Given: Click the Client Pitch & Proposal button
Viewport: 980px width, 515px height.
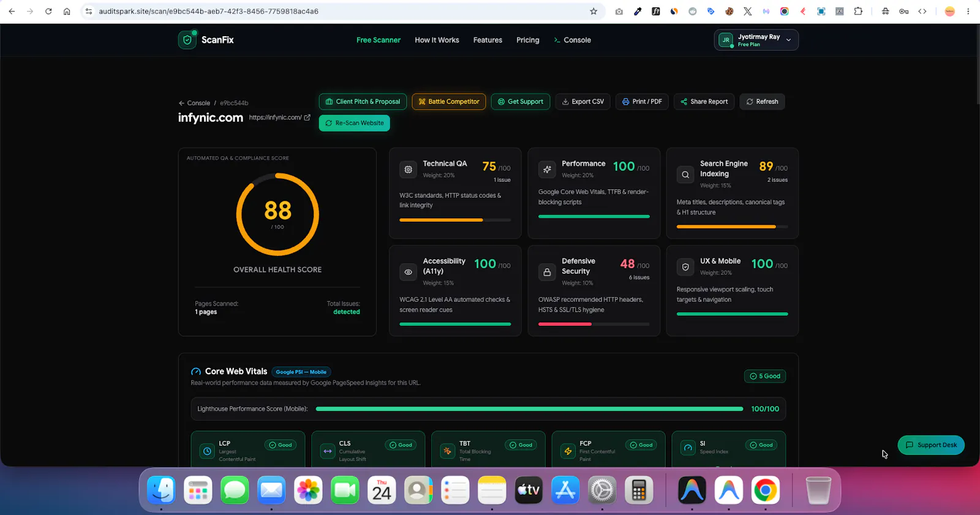Looking at the screenshot, I should point(363,102).
